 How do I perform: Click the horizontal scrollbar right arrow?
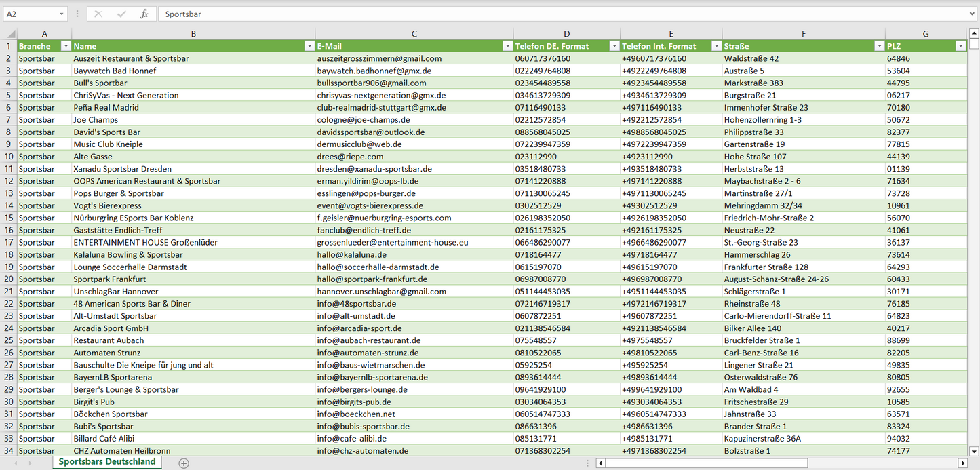tap(962, 463)
